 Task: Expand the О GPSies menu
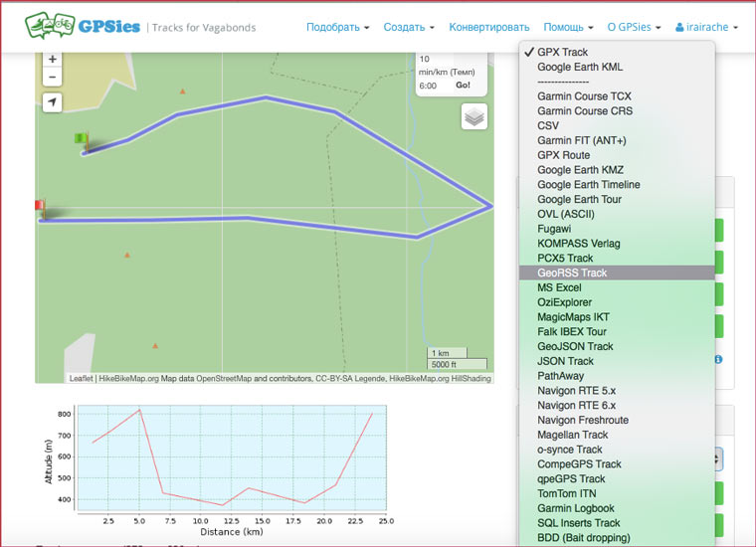point(634,28)
